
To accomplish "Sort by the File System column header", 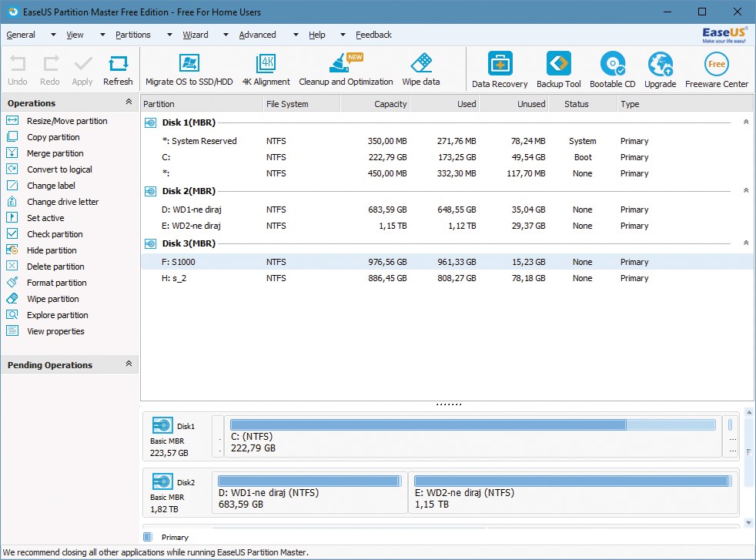I will point(302,104).
